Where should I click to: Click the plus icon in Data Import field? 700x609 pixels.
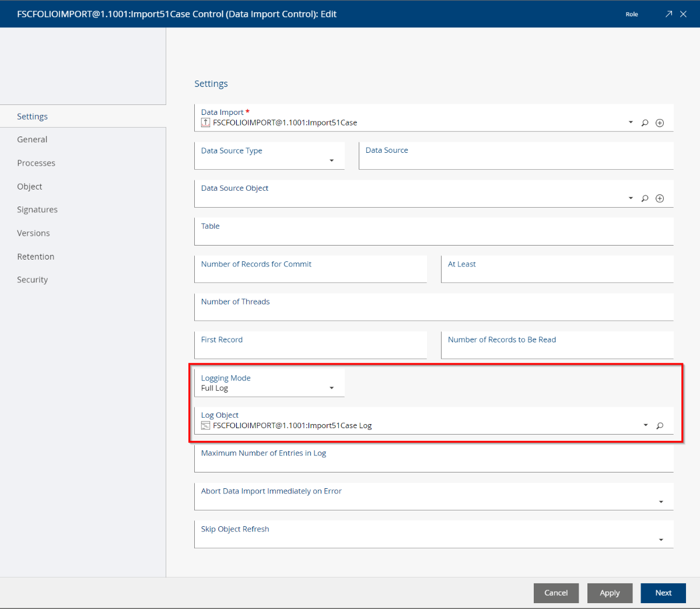(660, 123)
